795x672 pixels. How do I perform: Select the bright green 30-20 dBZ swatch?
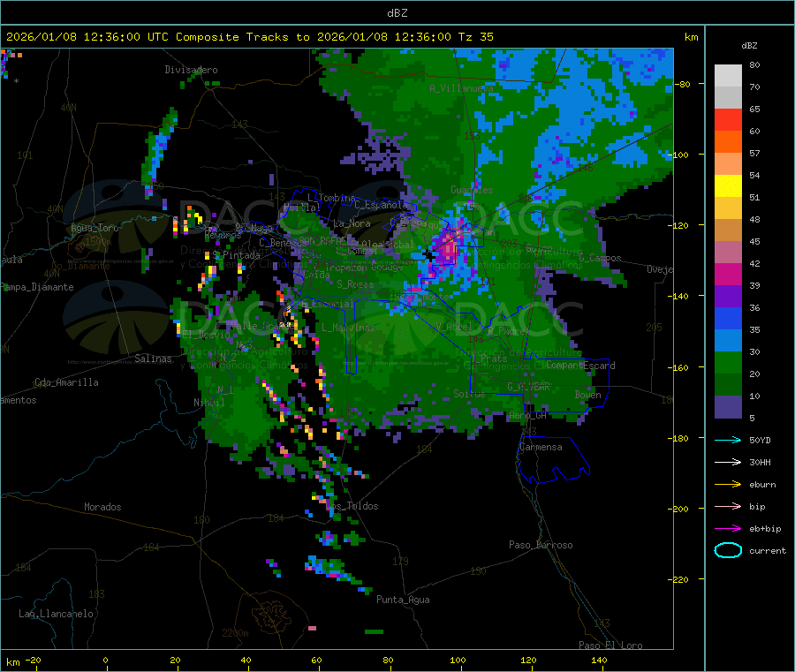(728, 362)
